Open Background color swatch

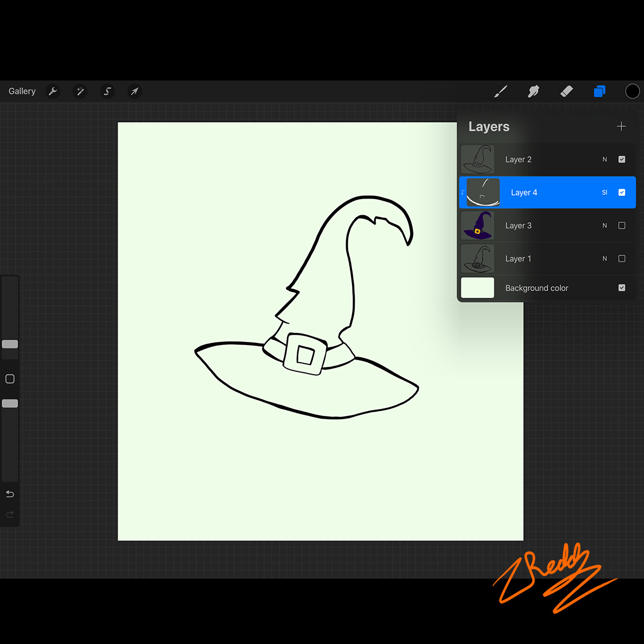(478, 288)
